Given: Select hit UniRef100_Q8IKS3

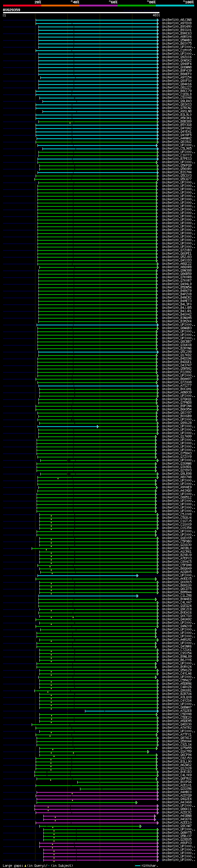Looking at the screenshot, I should (x=177, y=104).
